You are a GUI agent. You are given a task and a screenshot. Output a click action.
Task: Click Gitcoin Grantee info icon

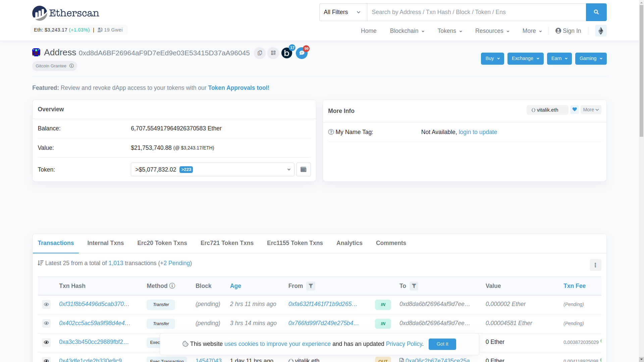click(71, 66)
